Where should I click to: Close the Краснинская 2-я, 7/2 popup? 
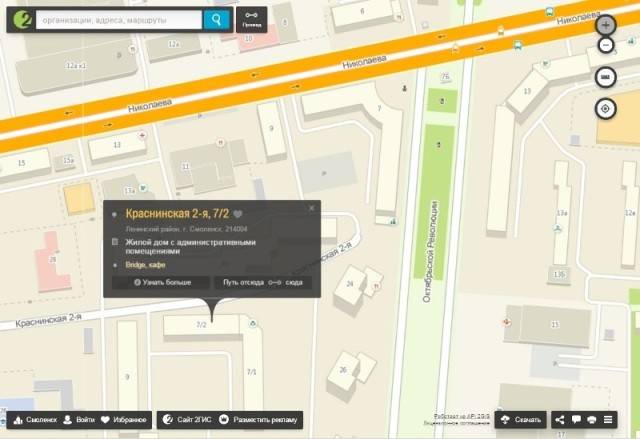point(312,208)
